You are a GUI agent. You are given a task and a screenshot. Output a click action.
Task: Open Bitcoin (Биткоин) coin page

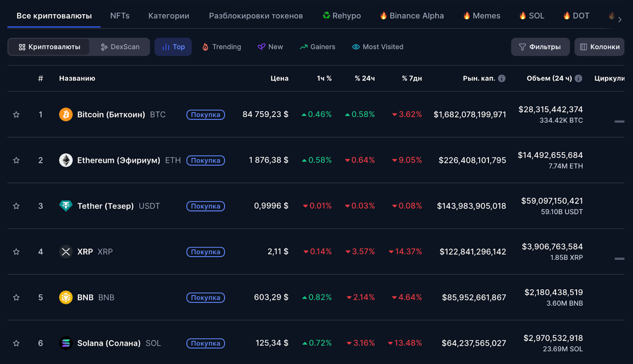(111, 114)
